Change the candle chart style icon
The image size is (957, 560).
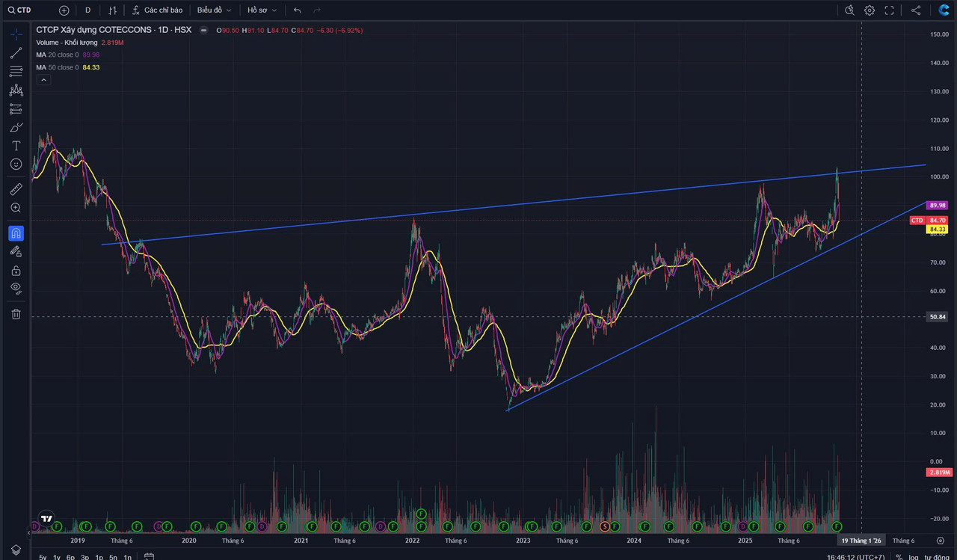[x=113, y=10]
